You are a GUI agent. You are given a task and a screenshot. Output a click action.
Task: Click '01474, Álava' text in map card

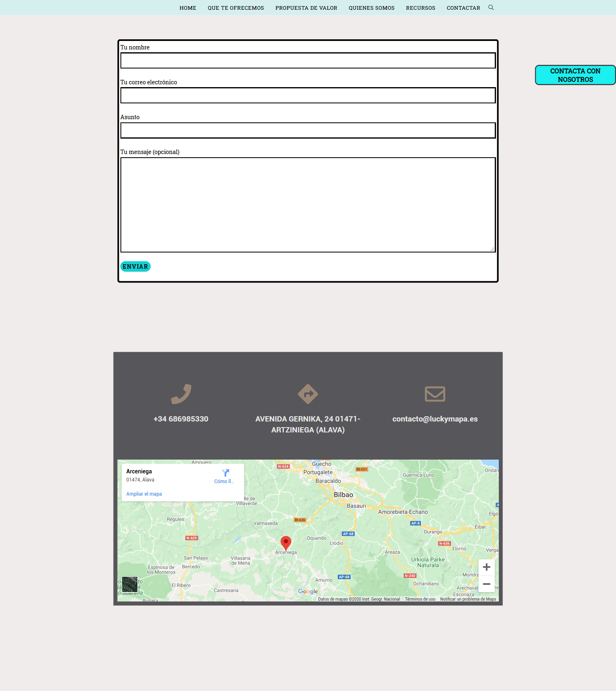[140, 480]
